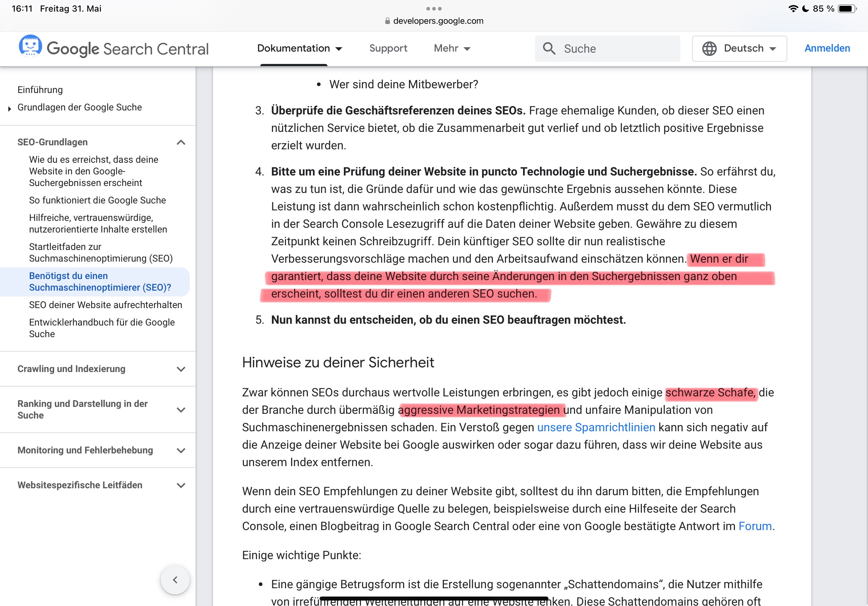The image size is (868, 606).
Task: Open the Dokumentation dropdown menu
Action: [300, 48]
